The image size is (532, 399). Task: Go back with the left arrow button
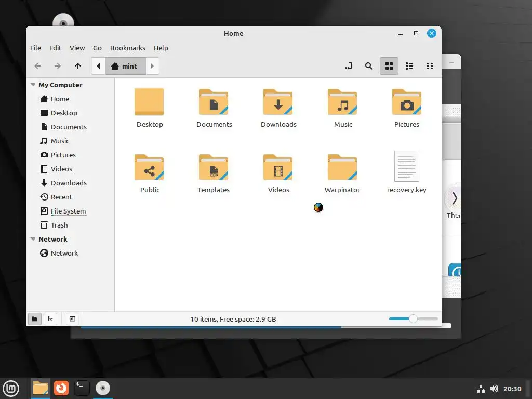[x=37, y=66]
